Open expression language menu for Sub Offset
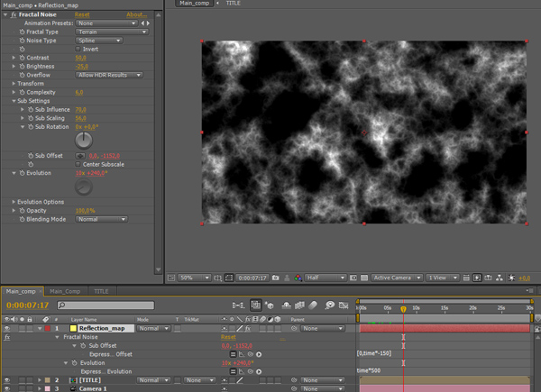 click(259, 354)
